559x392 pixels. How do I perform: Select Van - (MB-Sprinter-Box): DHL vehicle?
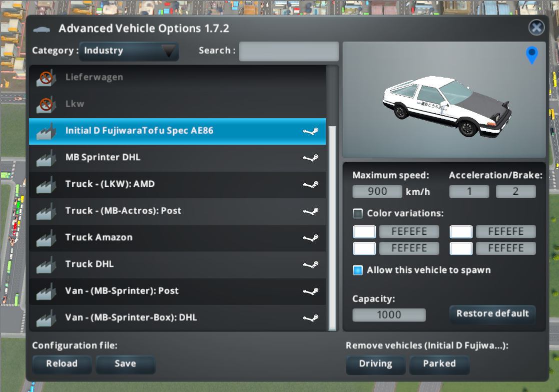(177, 318)
